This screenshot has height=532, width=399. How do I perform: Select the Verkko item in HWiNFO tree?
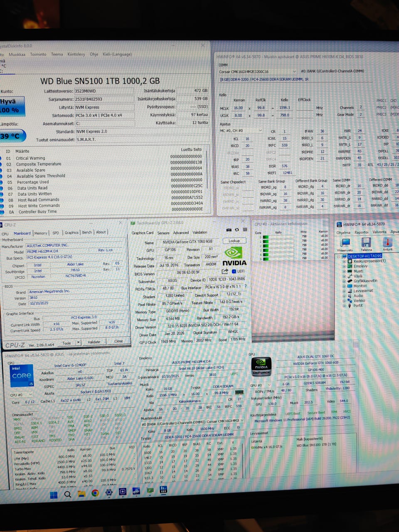pyautogui.click(x=360, y=300)
